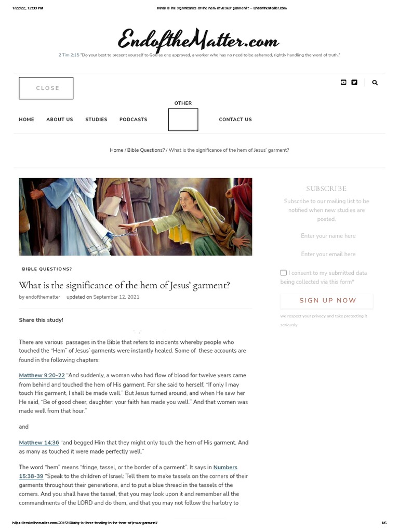Click the SIGN UP NOW button
399x532 pixels.
pyautogui.click(x=327, y=300)
